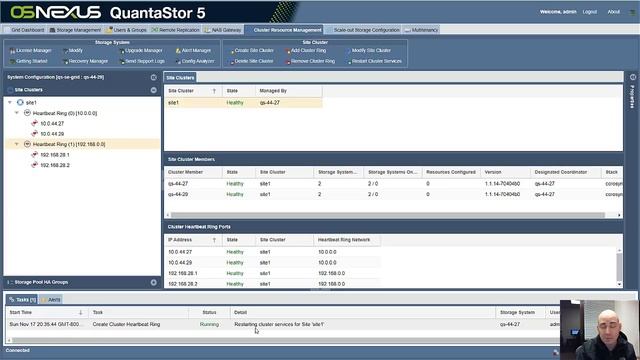Click System Configuration panel header icon
The height and width of the screenshot is (360, 640).
pos(153,77)
